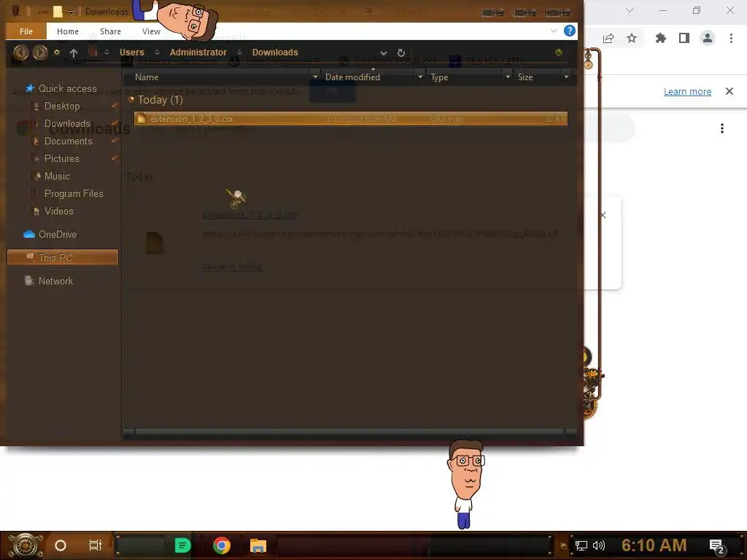The width and height of the screenshot is (747, 560).
Task: Open the Chrome profile avatar
Action: pyautogui.click(x=708, y=38)
